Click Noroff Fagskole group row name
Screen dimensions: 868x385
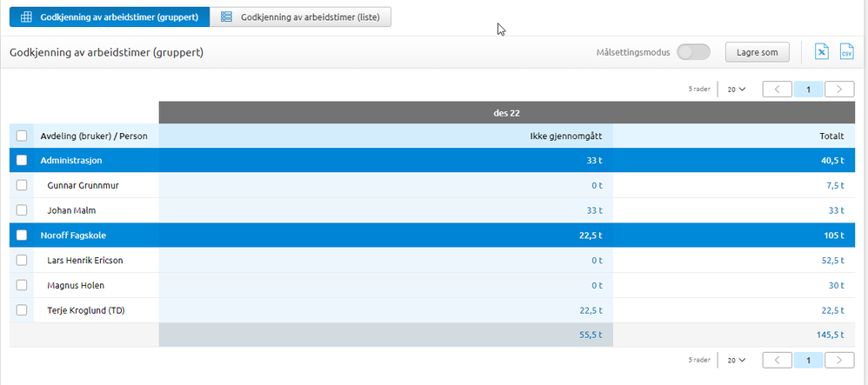click(73, 236)
